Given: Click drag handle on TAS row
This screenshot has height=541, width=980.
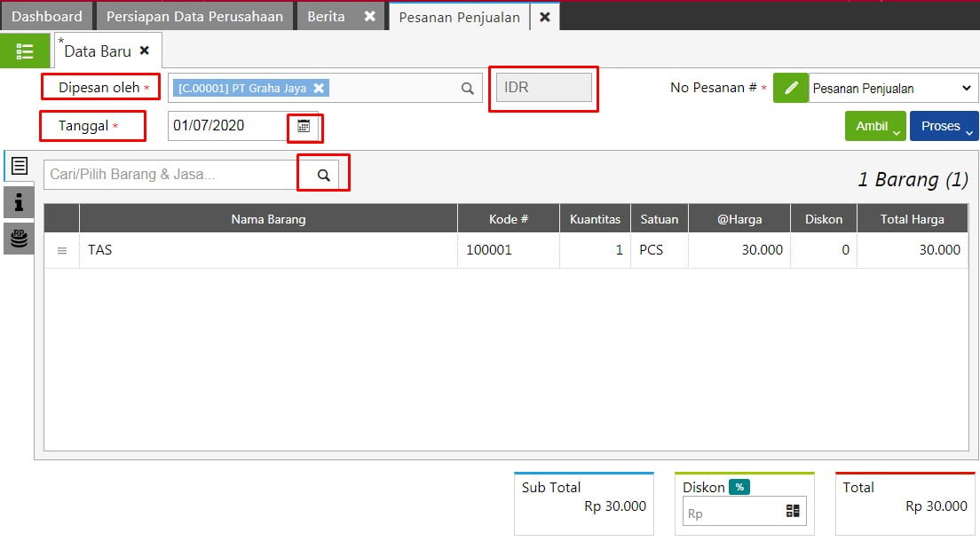Looking at the screenshot, I should pyautogui.click(x=62, y=250).
